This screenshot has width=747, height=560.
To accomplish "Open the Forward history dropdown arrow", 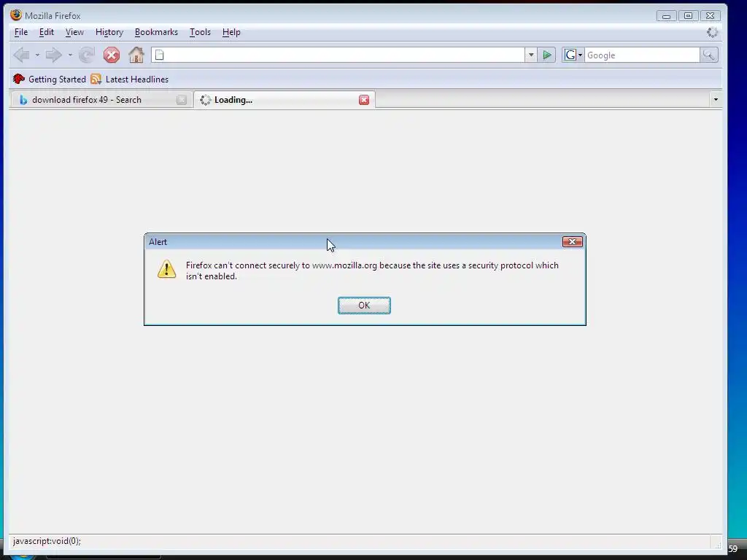I will click(x=70, y=55).
